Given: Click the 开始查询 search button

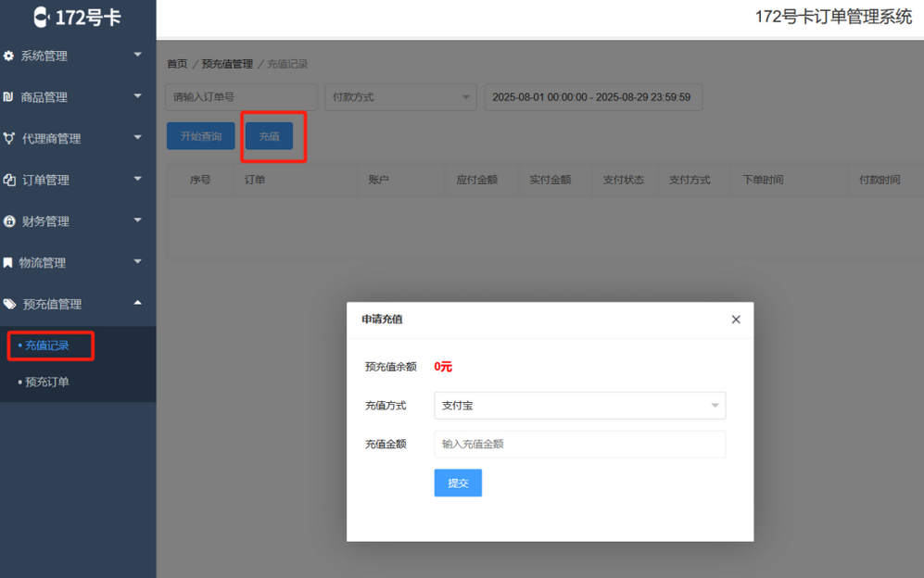Looking at the screenshot, I should pos(200,135).
